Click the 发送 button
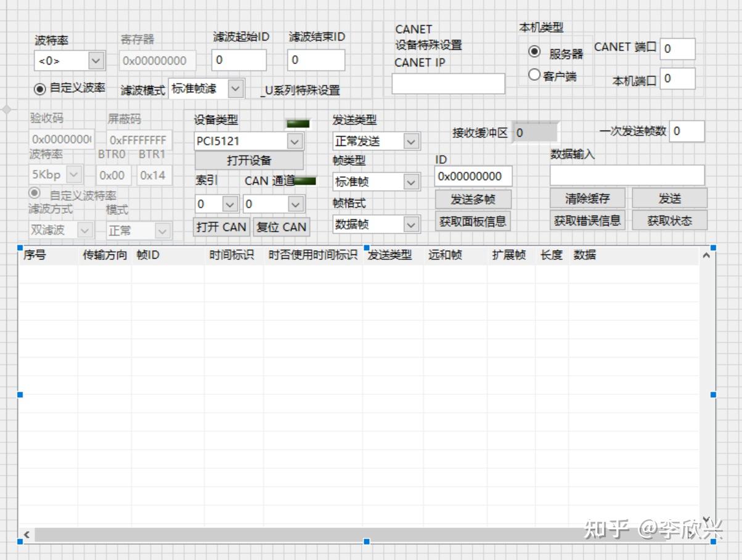This screenshot has height=560, width=742. click(669, 198)
